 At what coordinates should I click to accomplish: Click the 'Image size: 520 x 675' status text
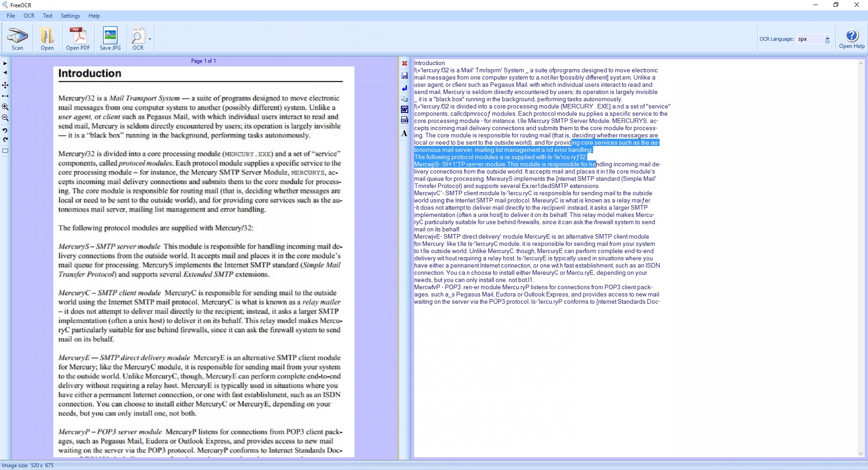coord(28,465)
